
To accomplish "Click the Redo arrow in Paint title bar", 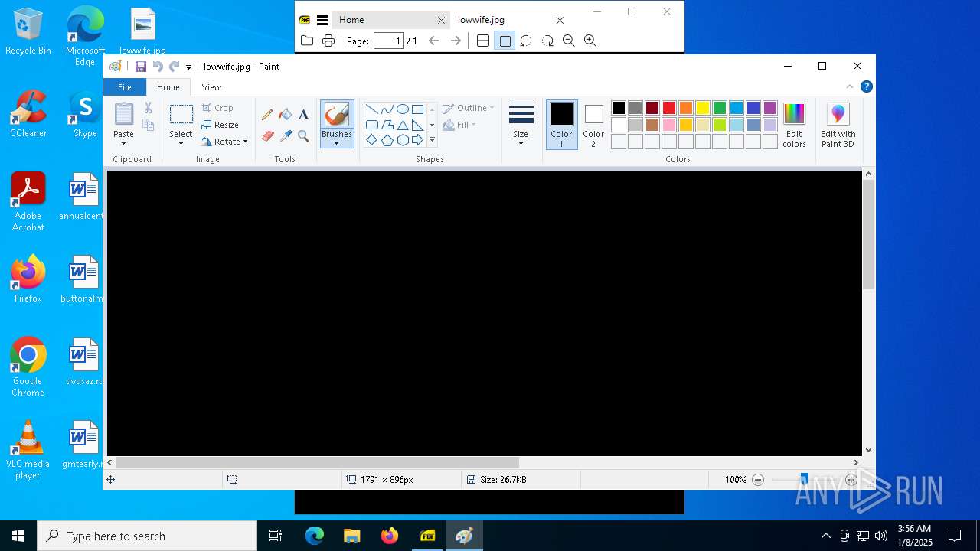I will [175, 67].
